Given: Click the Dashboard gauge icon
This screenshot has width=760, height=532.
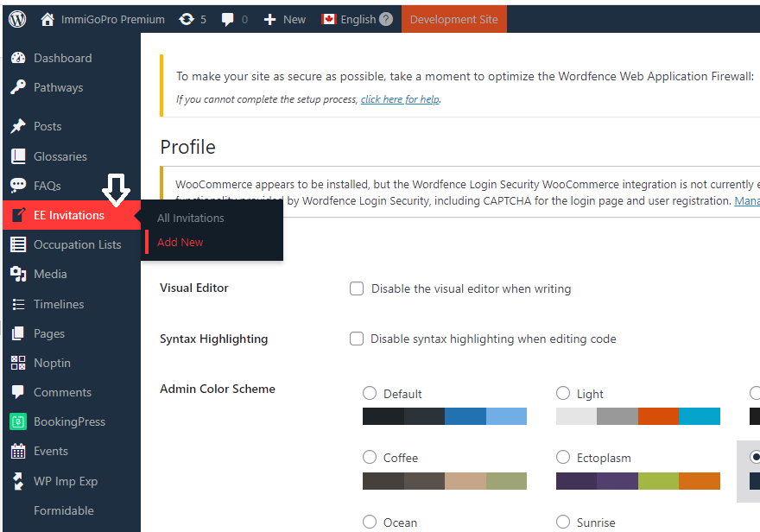Looking at the screenshot, I should click(18, 58).
